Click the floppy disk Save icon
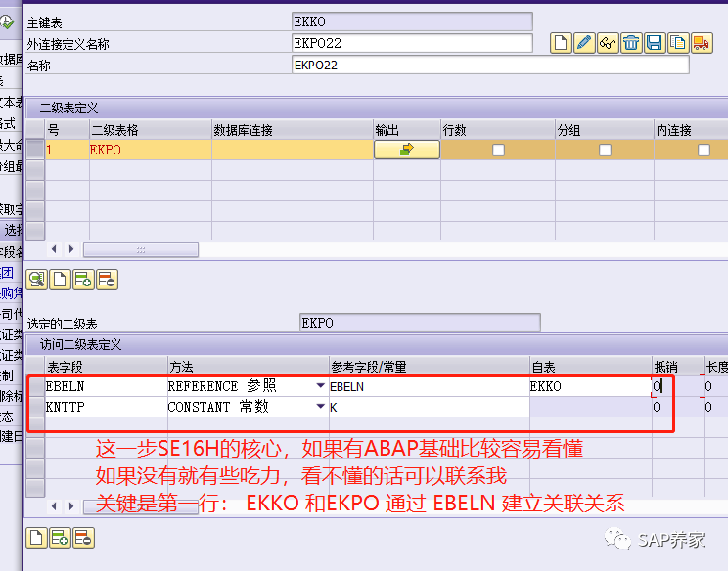Viewport: 728px width, 571px height. (x=655, y=44)
